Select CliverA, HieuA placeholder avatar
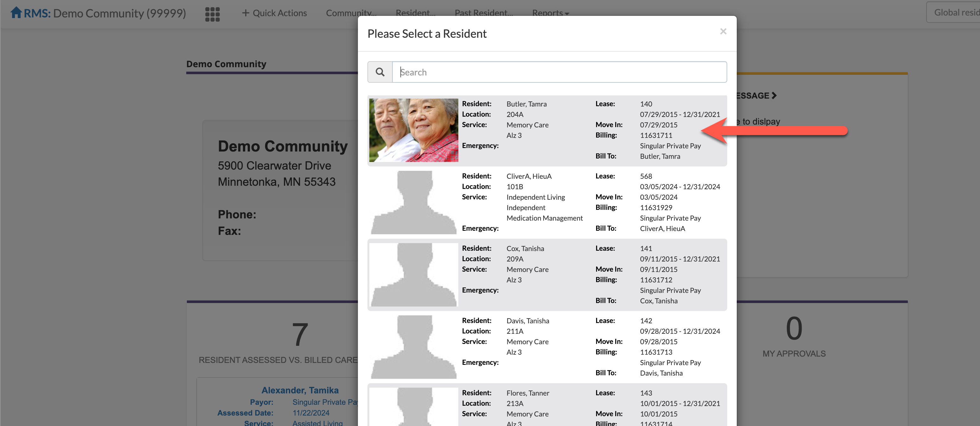 (414, 202)
